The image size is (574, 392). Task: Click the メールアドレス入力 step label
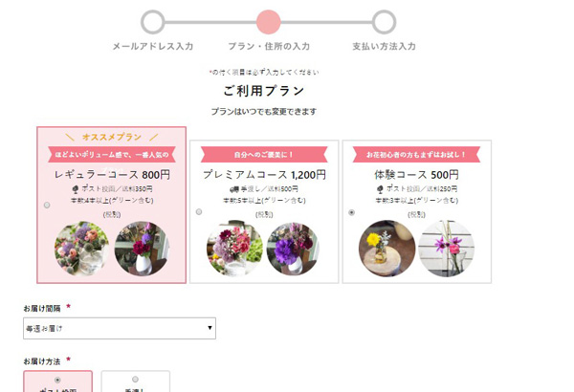153,46
